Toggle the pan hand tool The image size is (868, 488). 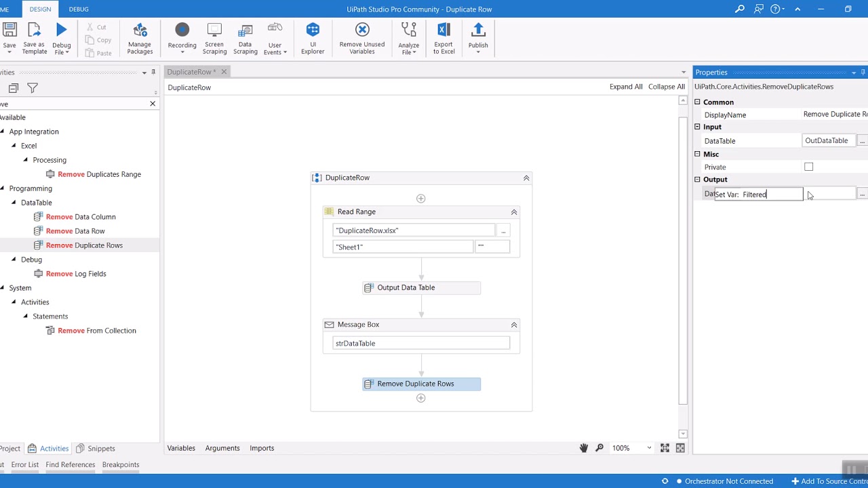coord(583,448)
